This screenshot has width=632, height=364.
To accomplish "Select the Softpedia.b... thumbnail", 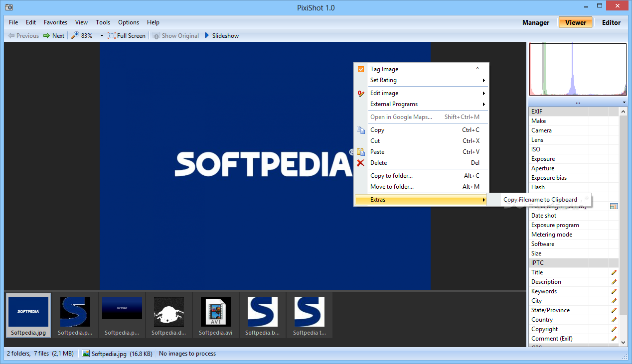I will coord(262,315).
